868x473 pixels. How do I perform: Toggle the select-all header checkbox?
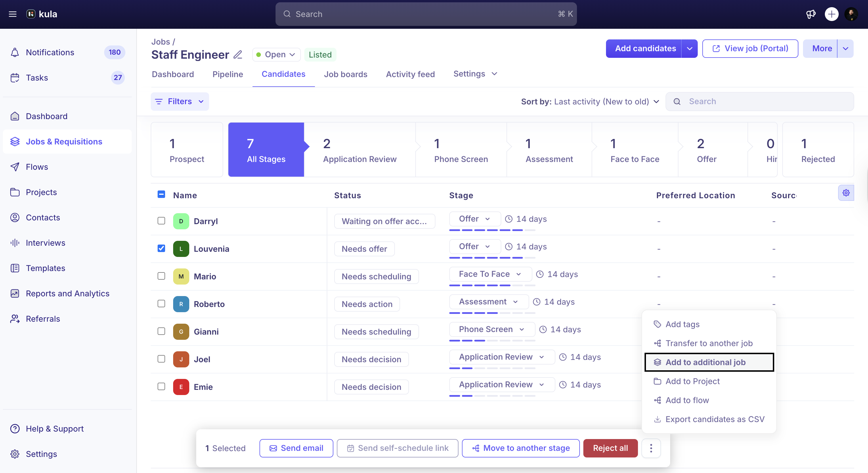pyautogui.click(x=161, y=194)
